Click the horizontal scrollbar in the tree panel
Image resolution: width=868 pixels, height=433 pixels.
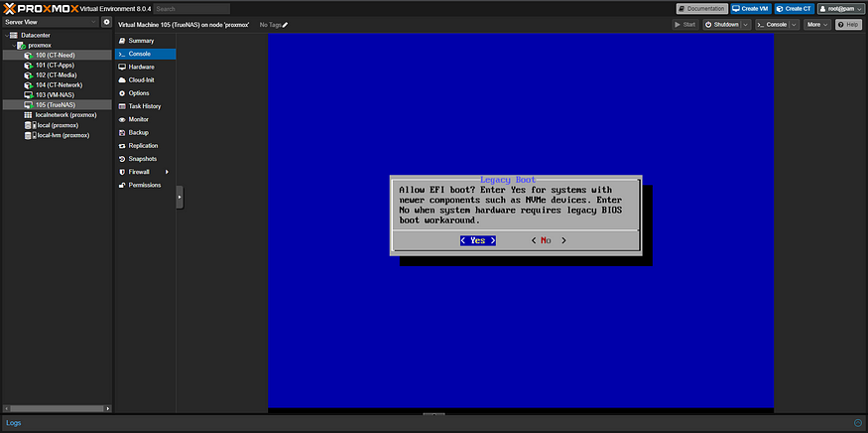[x=57, y=408]
